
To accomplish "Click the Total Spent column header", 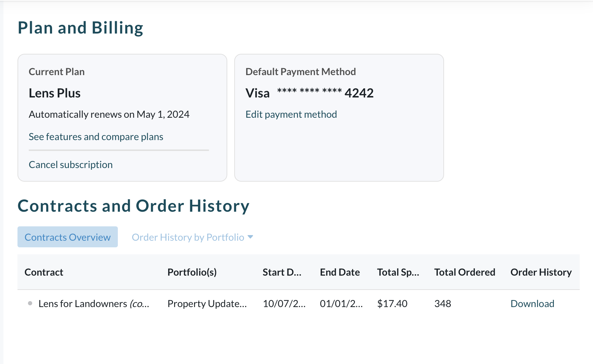I will 398,272.
